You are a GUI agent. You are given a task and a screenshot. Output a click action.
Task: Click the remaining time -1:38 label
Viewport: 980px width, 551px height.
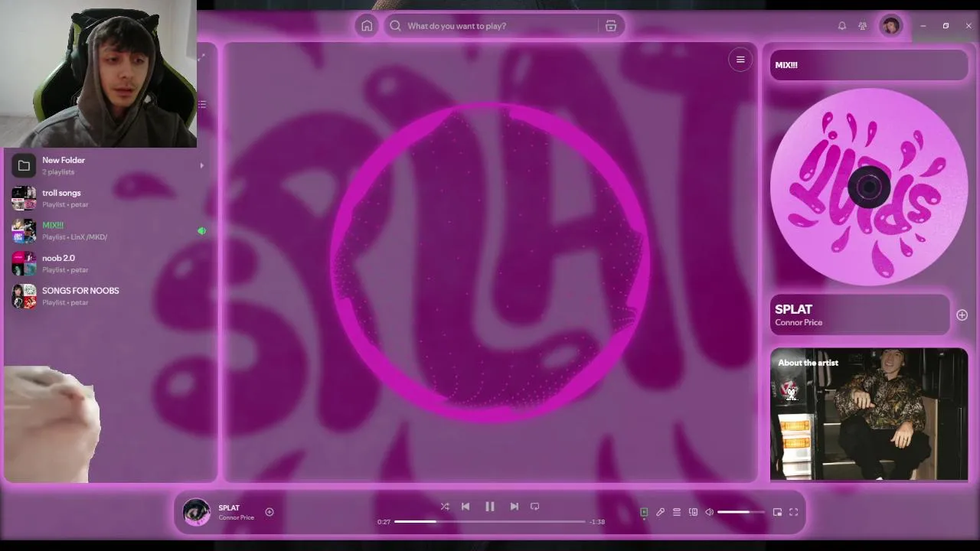pos(597,522)
